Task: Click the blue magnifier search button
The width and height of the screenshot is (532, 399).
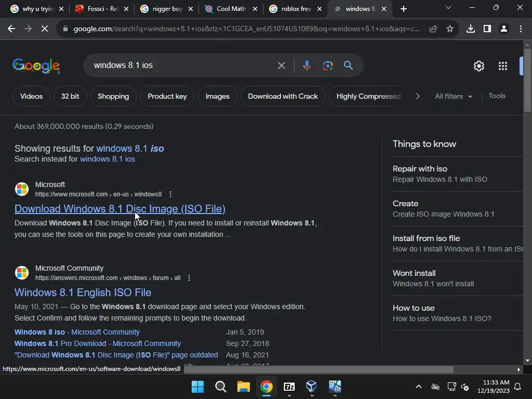Action: pos(349,65)
